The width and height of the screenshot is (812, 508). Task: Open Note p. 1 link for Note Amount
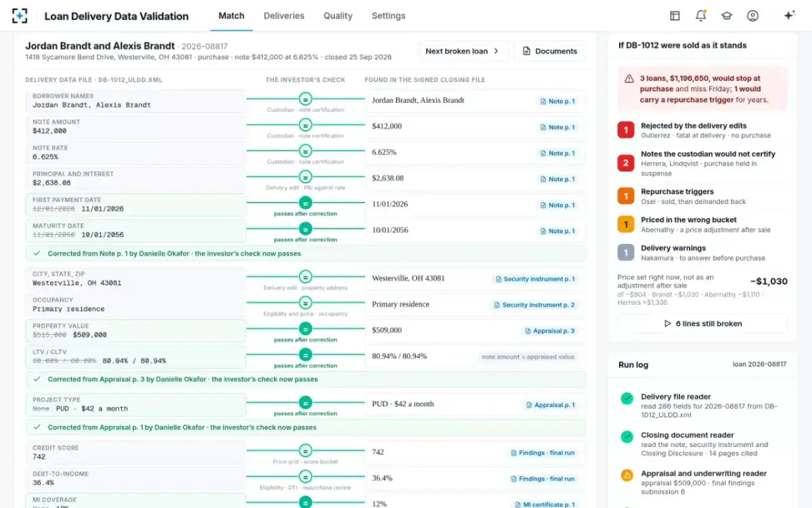pos(558,127)
